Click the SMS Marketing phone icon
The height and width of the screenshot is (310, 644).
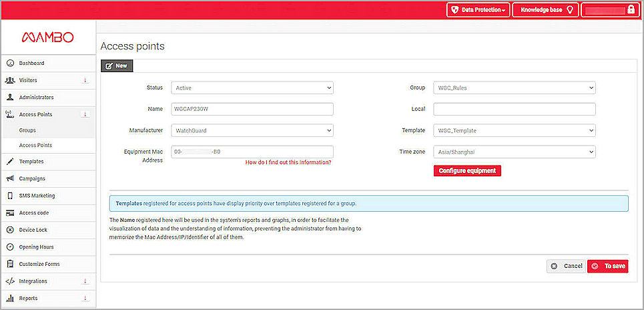(x=10, y=196)
